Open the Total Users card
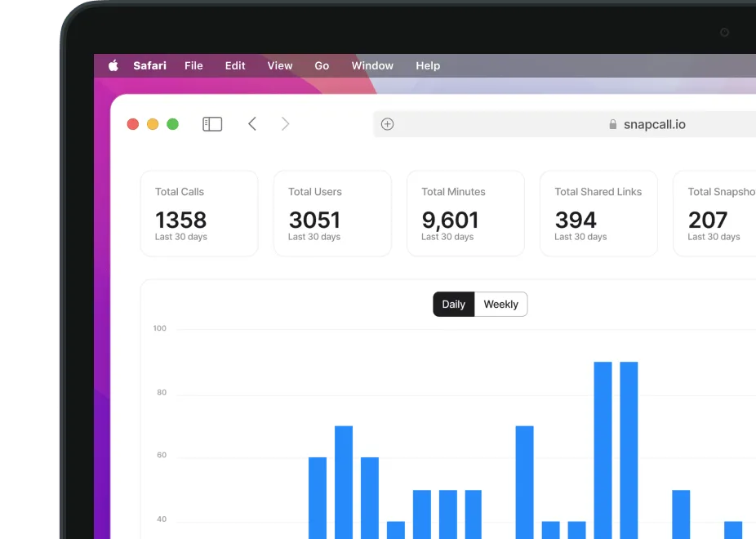Viewport: 756px width, 539px height. [332, 213]
